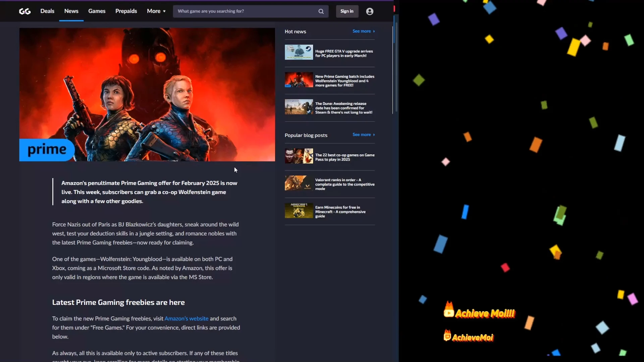The image size is (644, 362).
Task: Click the Sign in button
Action: pos(347,11)
